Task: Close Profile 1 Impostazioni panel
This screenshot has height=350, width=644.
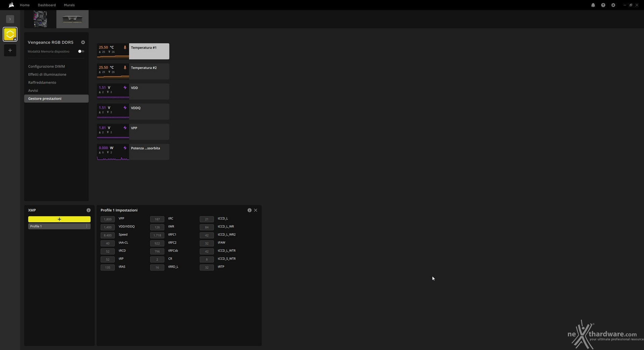Action: tap(256, 210)
